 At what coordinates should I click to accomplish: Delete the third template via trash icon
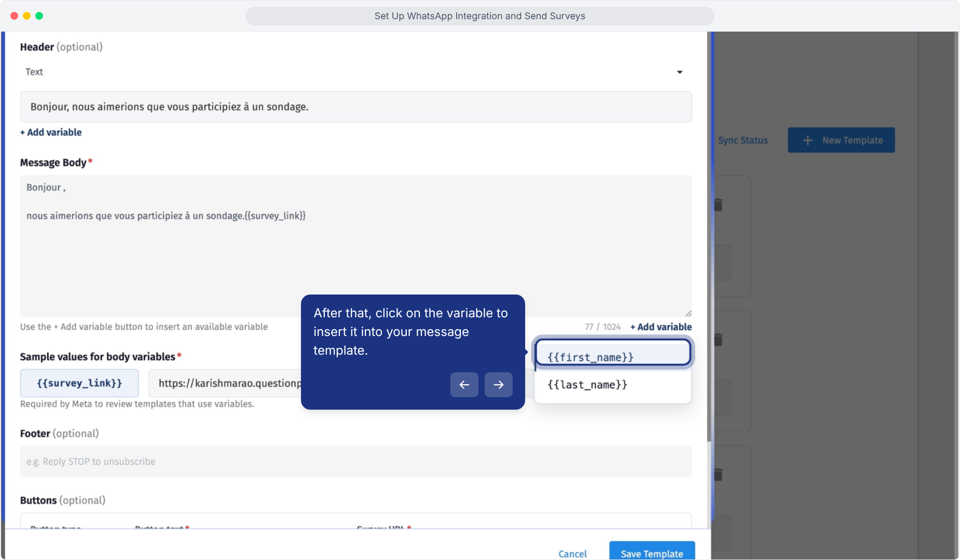coord(719,474)
